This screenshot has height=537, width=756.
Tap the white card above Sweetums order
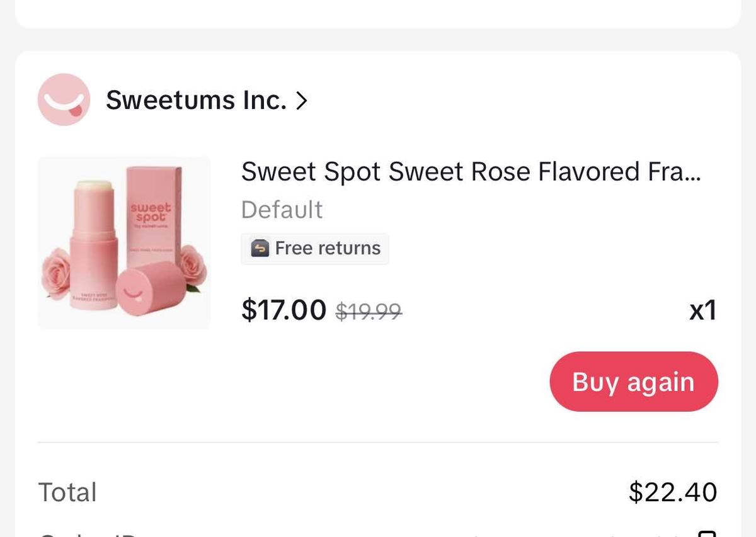click(x=378, y=13)
